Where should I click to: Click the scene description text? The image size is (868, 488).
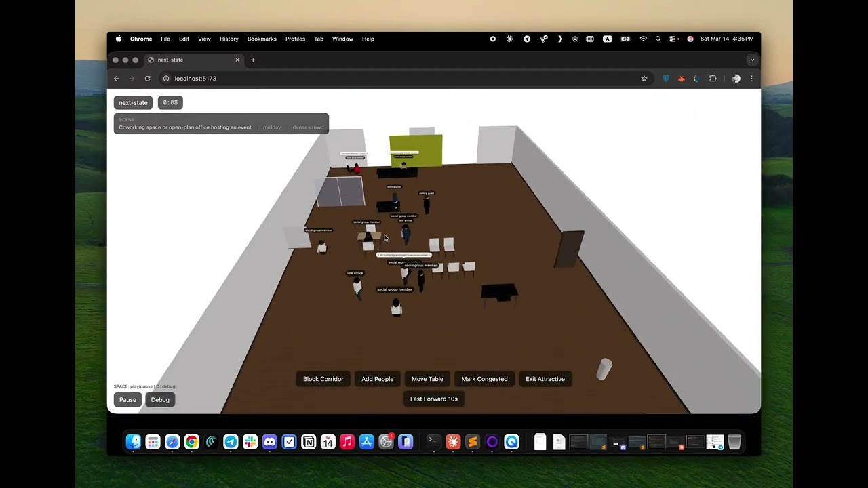point(185,127)
